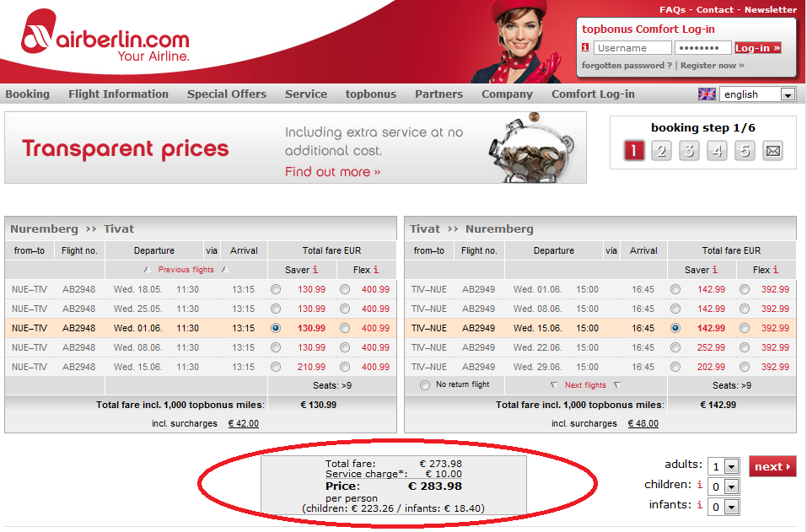Click the UK flag language icon
This screenshot has height=532, width=807.
coord(707,94)
